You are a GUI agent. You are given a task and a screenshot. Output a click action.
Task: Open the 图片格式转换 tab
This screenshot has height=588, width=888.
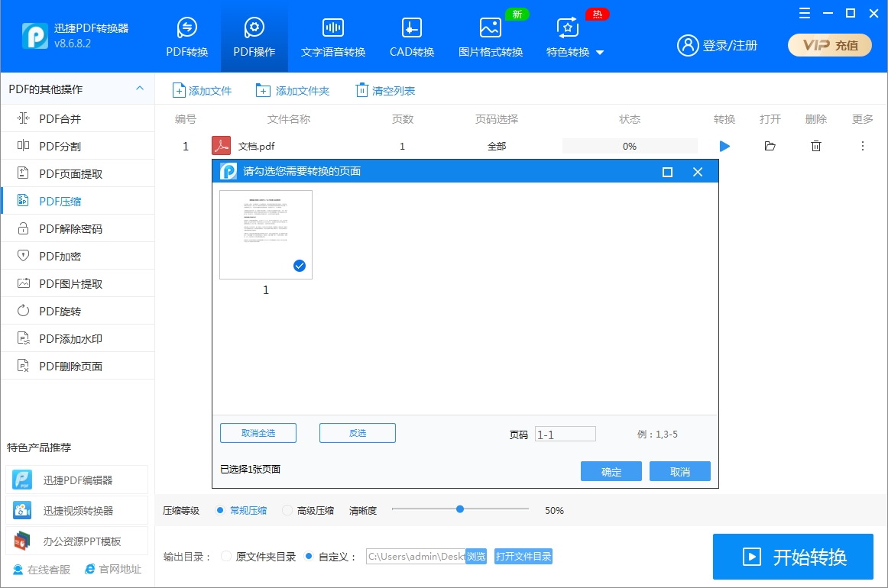click(491, 37)
